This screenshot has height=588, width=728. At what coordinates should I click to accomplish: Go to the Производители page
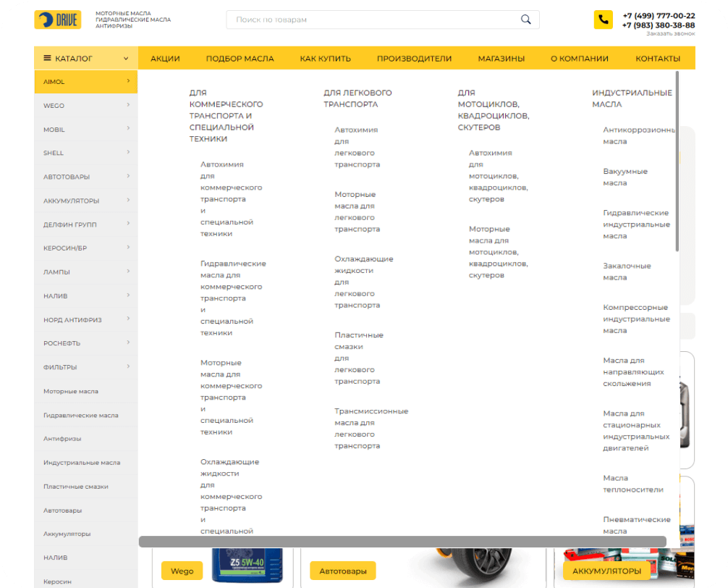414,59
